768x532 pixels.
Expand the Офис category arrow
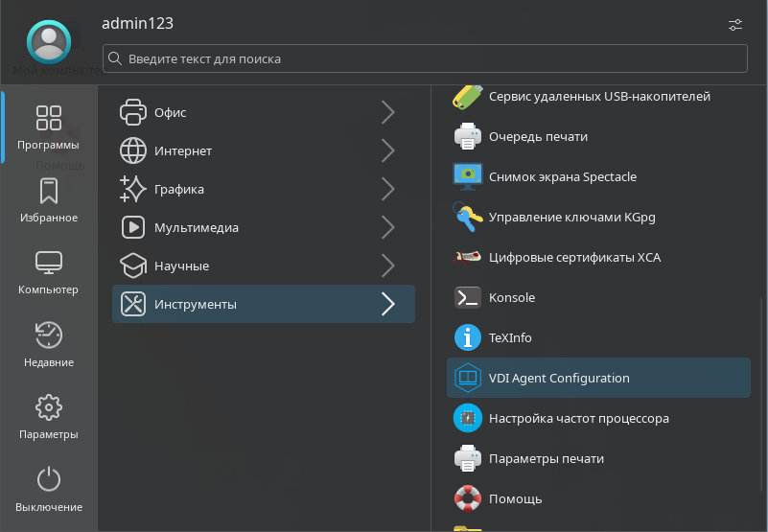(x=387, y=113)
